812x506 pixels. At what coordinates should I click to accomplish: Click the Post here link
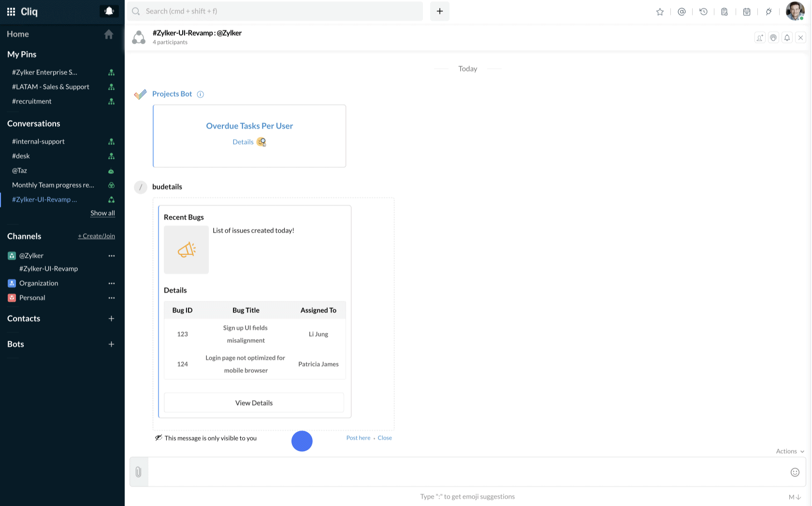[358, 438]
